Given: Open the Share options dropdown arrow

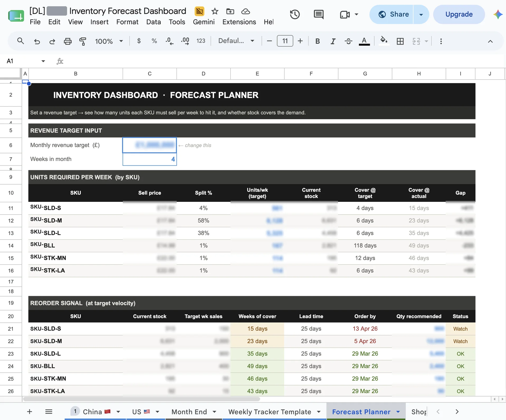Looking at the screenshot, I should (x=421, y=14).
